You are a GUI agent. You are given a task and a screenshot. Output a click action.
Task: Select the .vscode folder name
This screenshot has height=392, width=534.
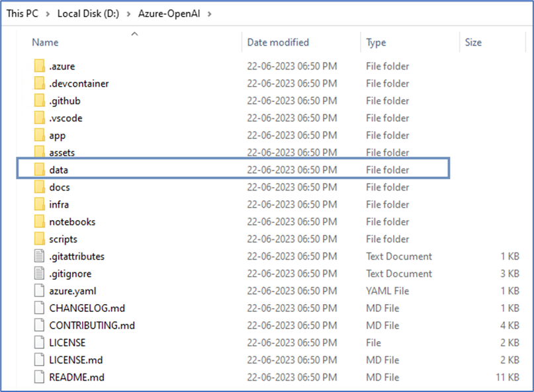[66, 118]
